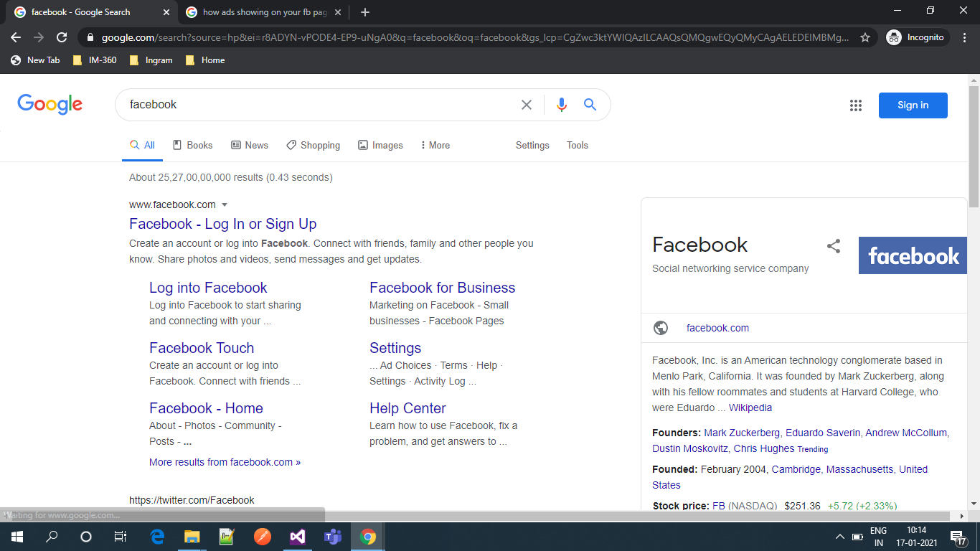Open facebook.com link in knowledge panel
This screenshot has height=551, width=980.
coord(717,328)
